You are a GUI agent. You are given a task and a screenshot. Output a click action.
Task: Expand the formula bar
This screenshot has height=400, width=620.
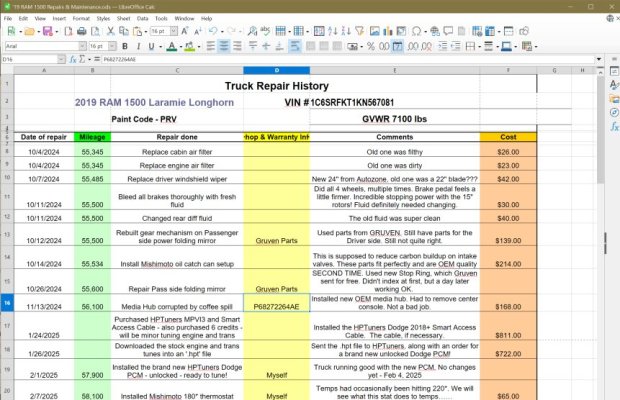tap(599, 59)
